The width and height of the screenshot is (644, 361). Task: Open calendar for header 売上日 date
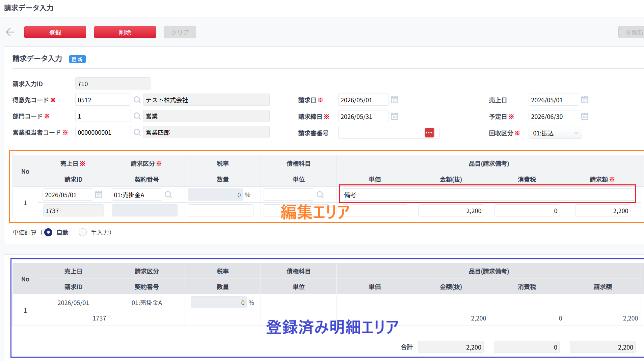585,100
